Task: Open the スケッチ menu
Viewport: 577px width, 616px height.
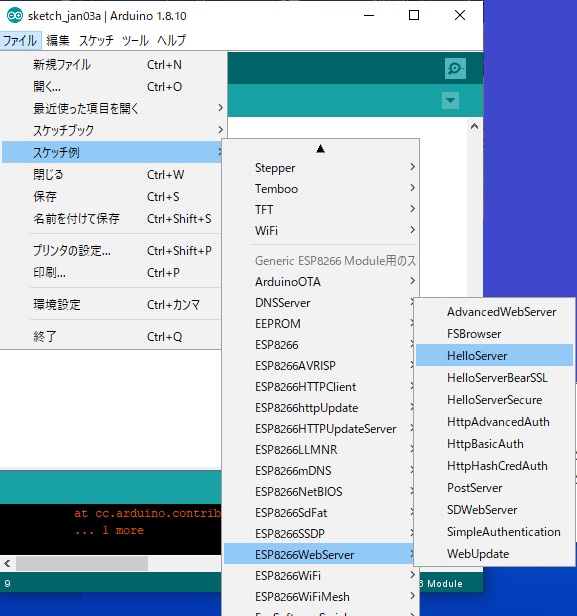Action: coord(97,40)
